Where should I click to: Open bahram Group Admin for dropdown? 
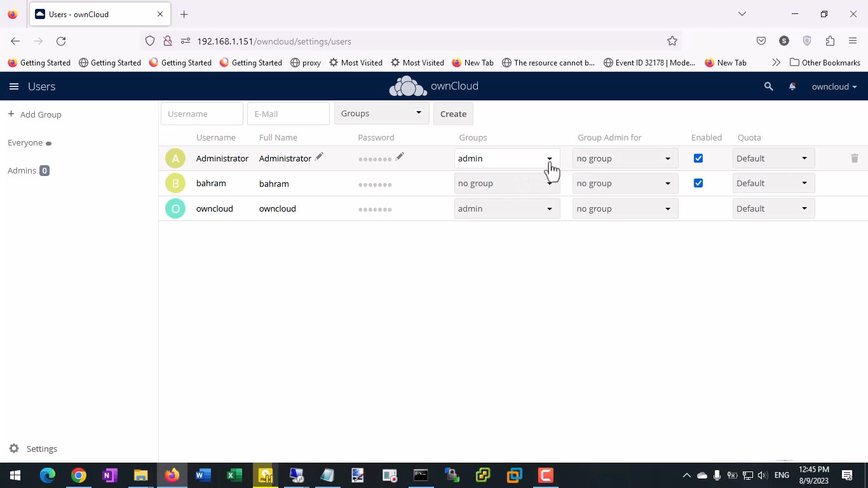[x=625, y=183]
